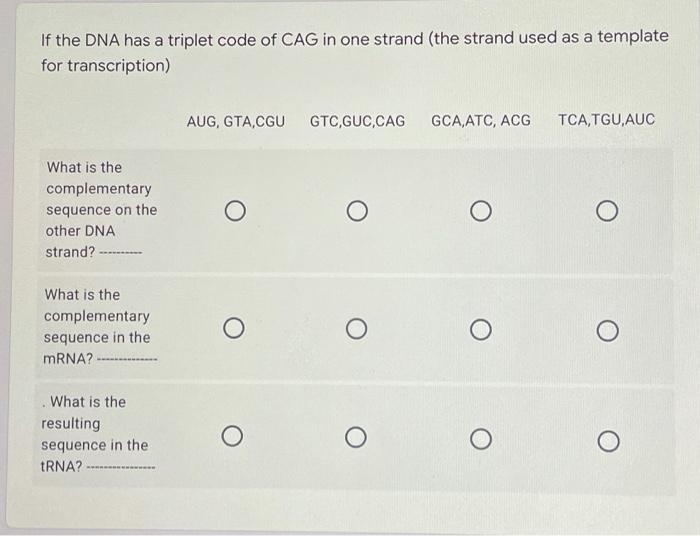Choose GCA,ATC, ACG for mRNA sequence
Screen dimensions: 700x536
[481, 330]
